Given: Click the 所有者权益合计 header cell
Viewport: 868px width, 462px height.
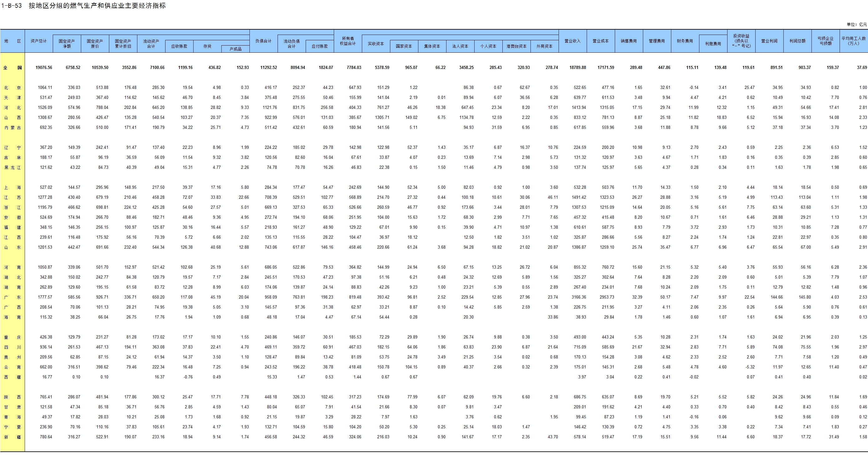Looking at the screenshot, I should point(348,41).
